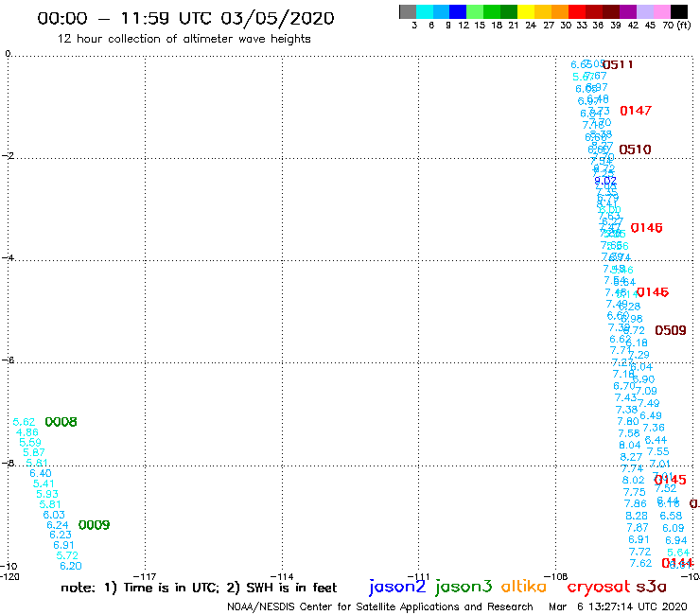This screenshot has width=700, height=615.
Task: Click the wave height value '7.80'
Action: coord(628,422)
